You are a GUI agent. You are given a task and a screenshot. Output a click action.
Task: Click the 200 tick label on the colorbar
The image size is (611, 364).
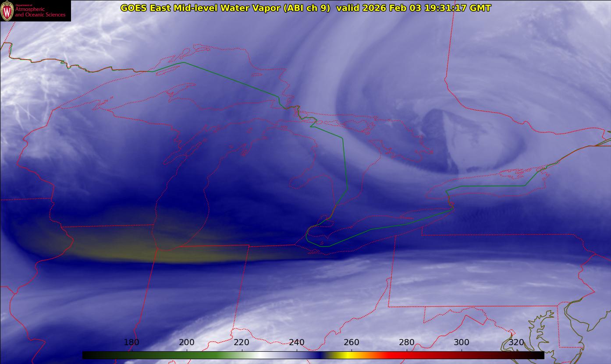pos(187,343)
